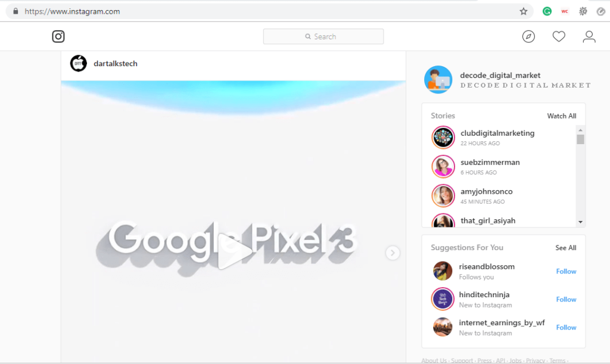The width and height of the screenshot is (610, 364).
Task: Click inside the Search input field
Action: (331, 36)
